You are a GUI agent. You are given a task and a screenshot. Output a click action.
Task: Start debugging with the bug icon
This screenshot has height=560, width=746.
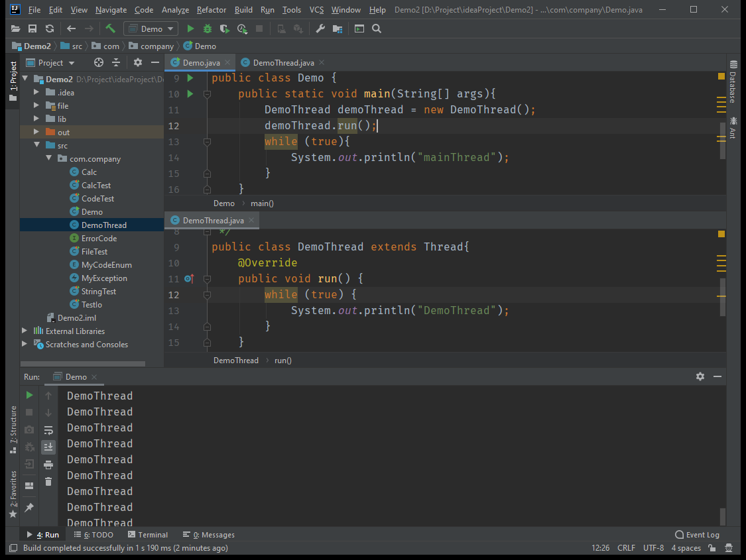[208, 29]
